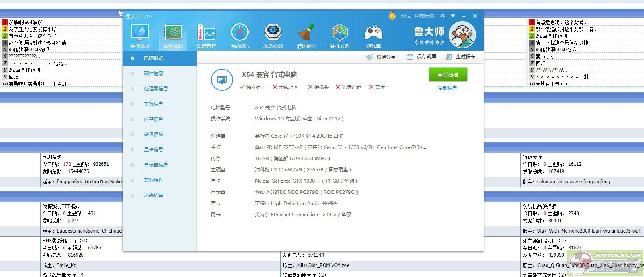Open moderator buggests' profile link
Image resolution: width=644 pixels, height=277 pixels.
tap(66, 231)
